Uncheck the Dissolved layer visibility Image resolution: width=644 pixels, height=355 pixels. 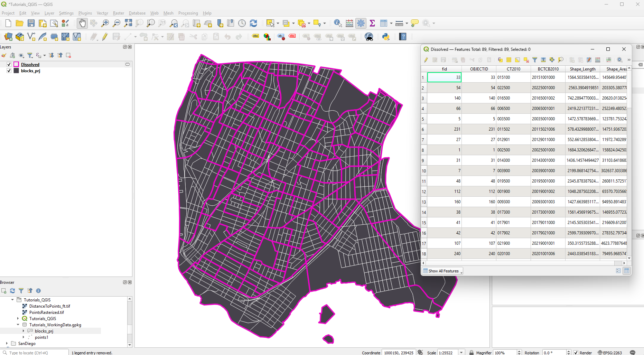coord(9,64)
